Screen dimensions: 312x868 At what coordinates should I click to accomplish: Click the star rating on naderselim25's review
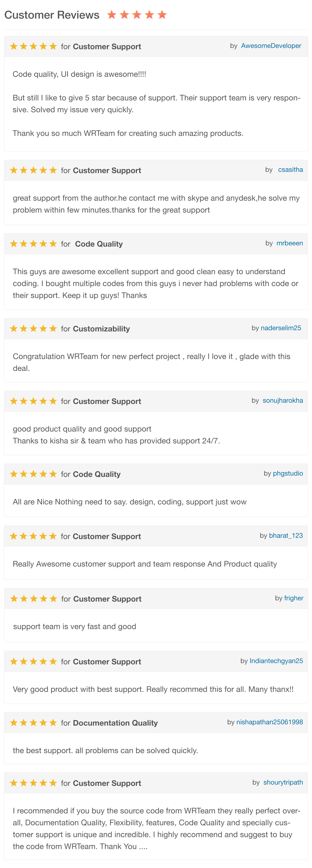tap(33, 328)
